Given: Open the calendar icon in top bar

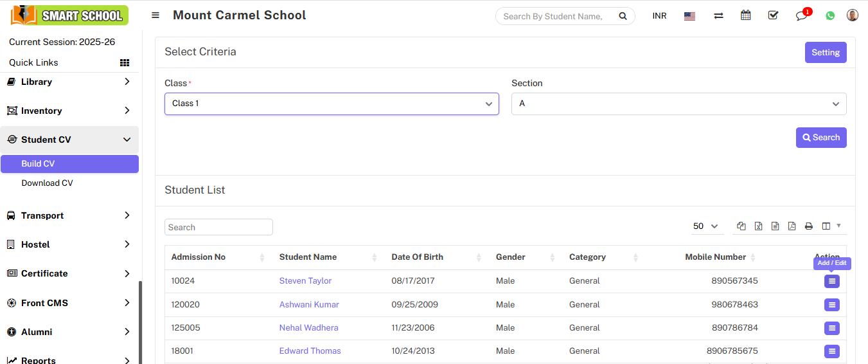Looking at the screenshot, I should (745, 15).
